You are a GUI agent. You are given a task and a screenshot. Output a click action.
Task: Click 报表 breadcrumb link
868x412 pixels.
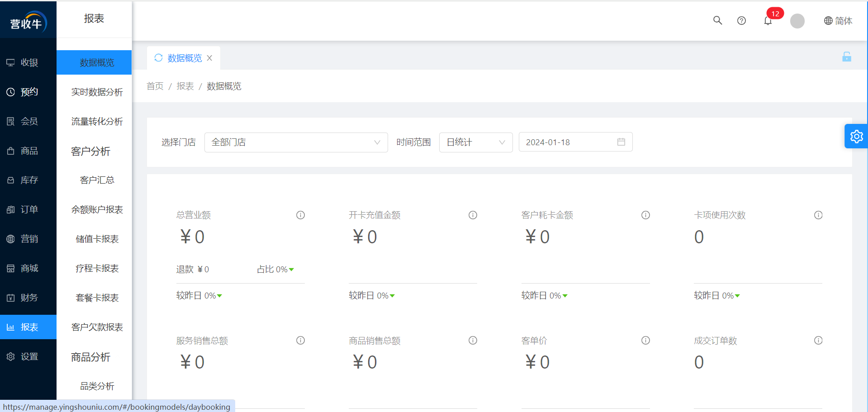(x=185, y=86)
